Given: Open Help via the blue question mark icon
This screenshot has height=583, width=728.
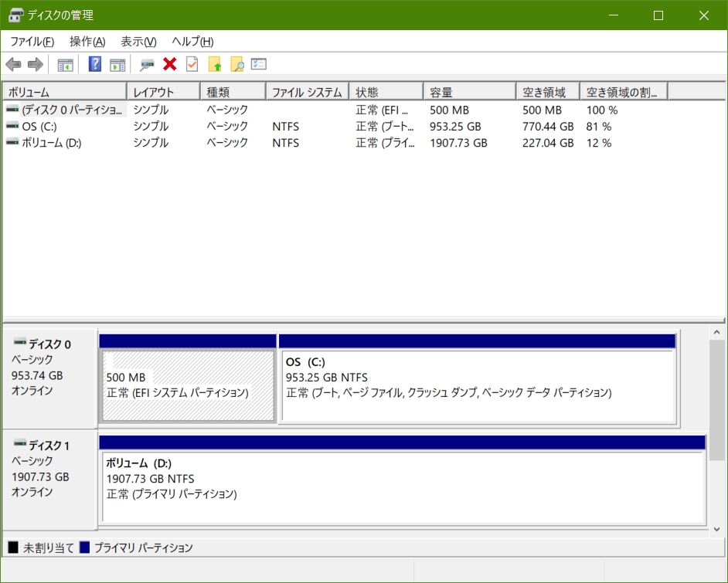Looking at the screenshot, I should [x=95, y=64].
